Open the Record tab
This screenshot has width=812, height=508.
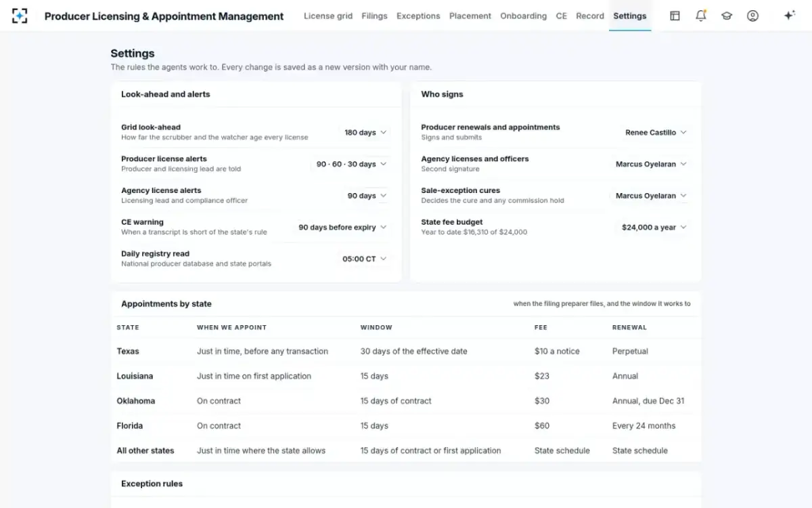[x=590, y=16]
